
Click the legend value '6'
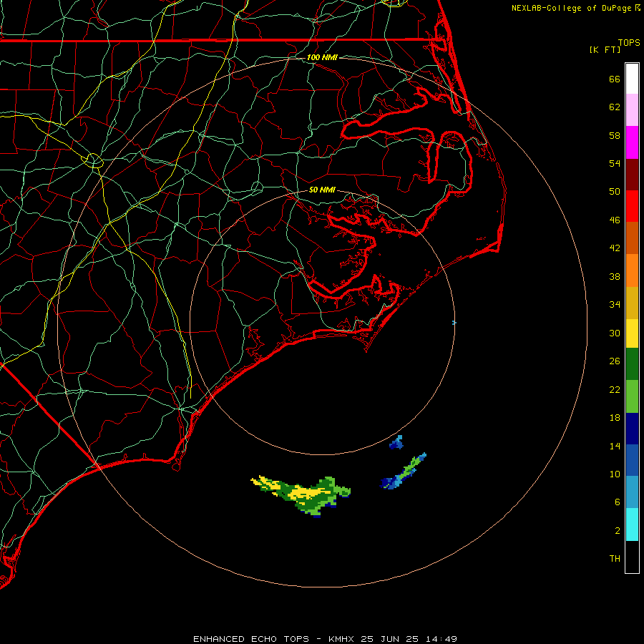click(618, 502)
